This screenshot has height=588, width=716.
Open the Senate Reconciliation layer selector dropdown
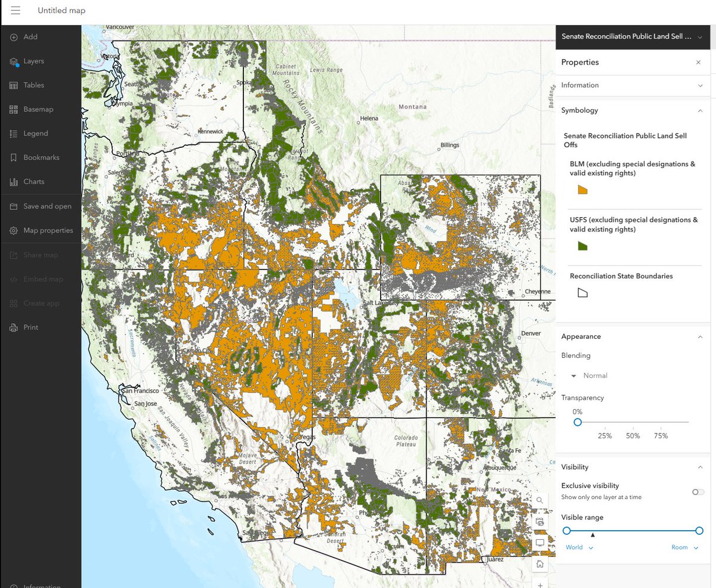699,36
